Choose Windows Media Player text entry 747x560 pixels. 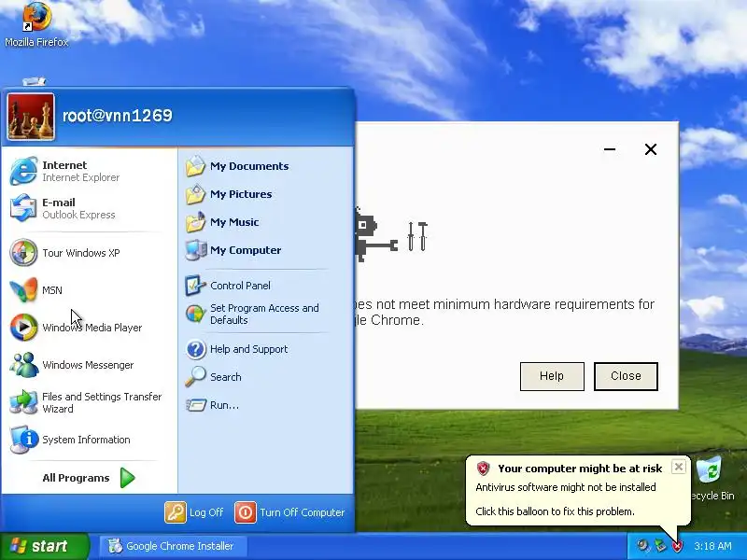(x=92, y=328)
